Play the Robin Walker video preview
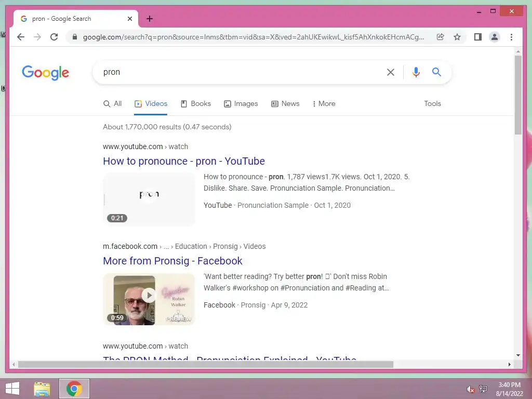The height and width of the screenshot is (399, 532). 149,299
